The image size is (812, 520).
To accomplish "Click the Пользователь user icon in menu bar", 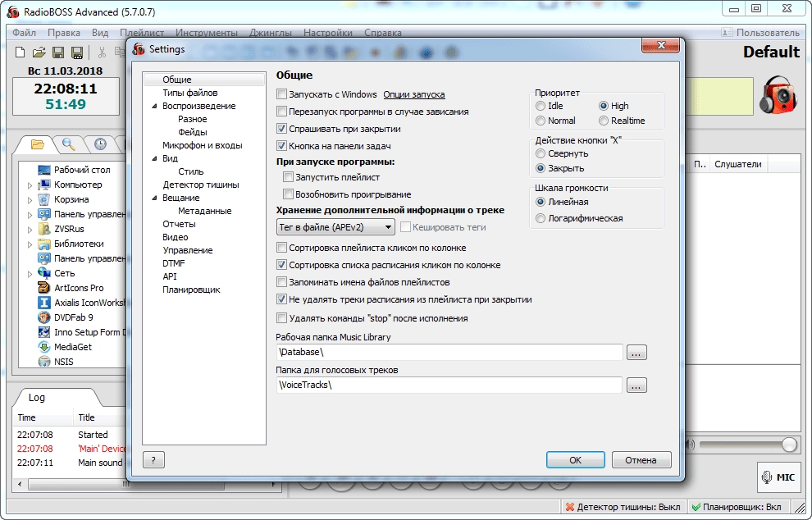I will point(727,33).
